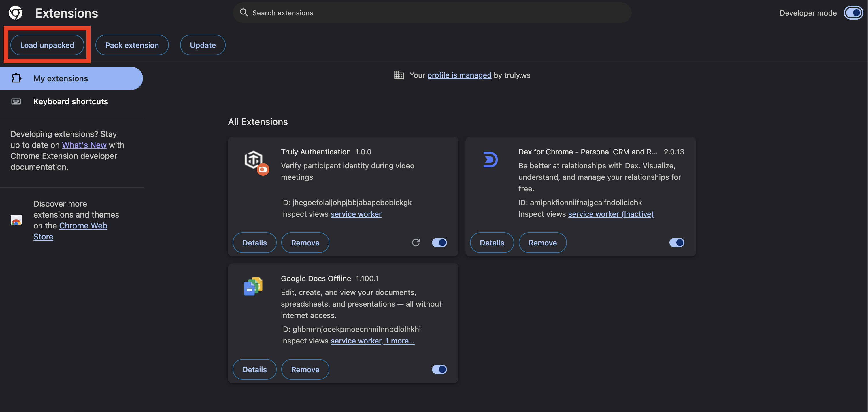Screen dimensions: 868x412
Task: Click the Chrome logo next to Extensions
Action: tap(16, 13)
